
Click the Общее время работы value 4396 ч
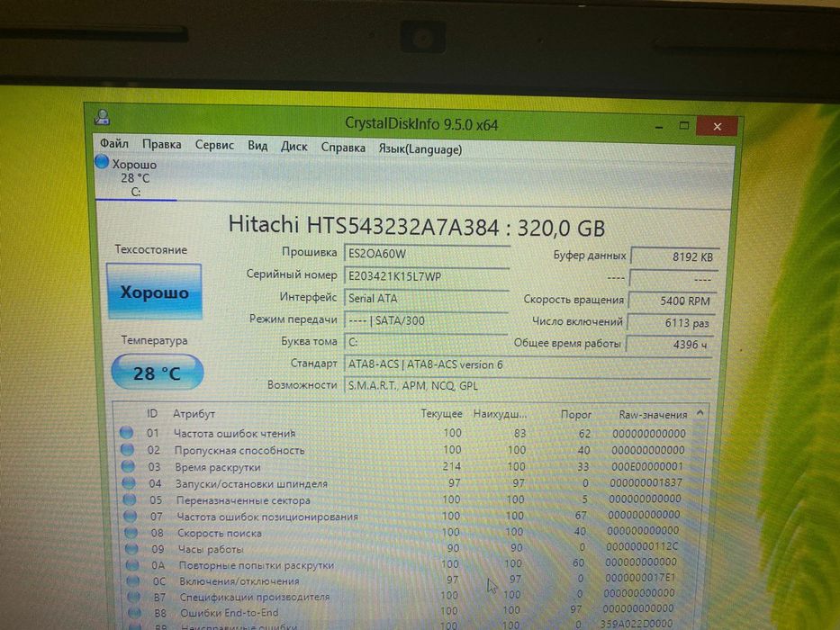click(670, 345)
